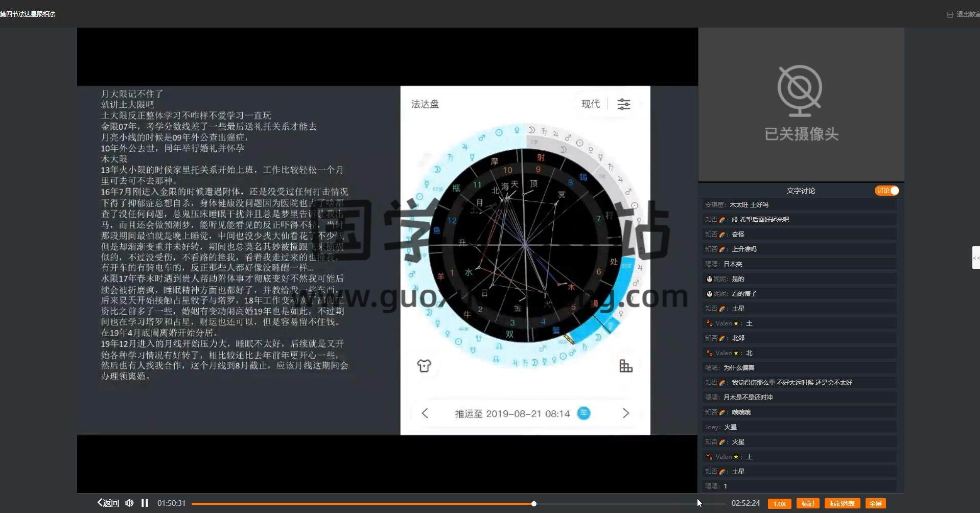Select the 现代 chart mode
The image size is (980, 513).
tap(591, 104)
